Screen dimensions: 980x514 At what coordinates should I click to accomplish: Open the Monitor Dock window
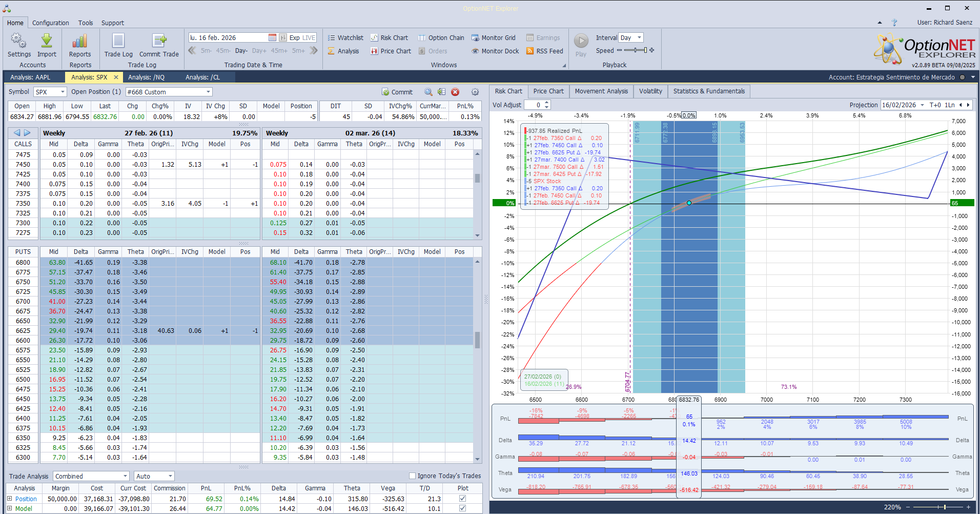[x=495, y=51]
